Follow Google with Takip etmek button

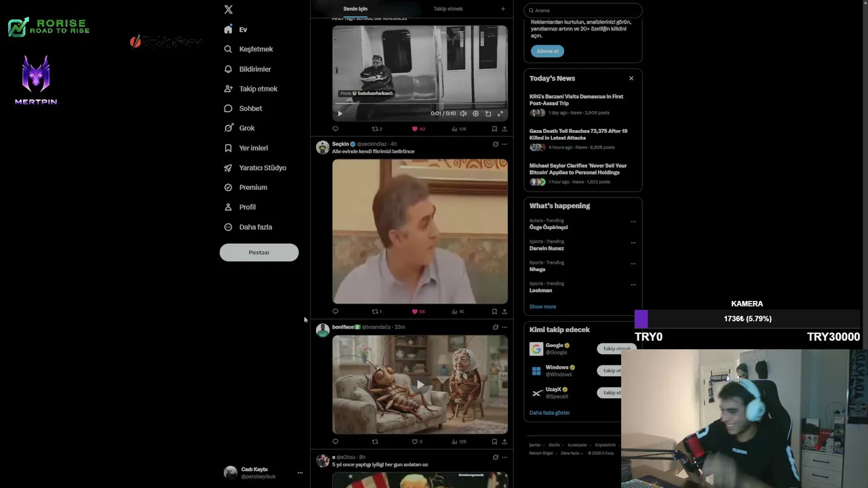616,349
